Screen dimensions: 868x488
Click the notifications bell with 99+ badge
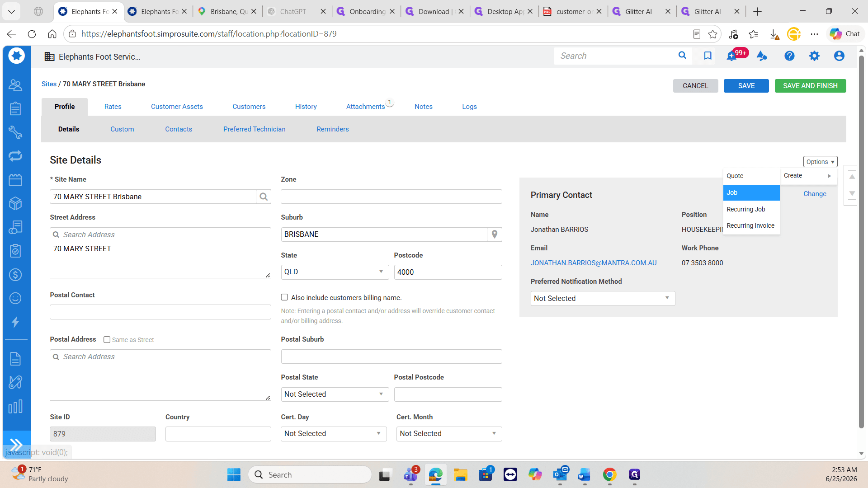[731, 56]
